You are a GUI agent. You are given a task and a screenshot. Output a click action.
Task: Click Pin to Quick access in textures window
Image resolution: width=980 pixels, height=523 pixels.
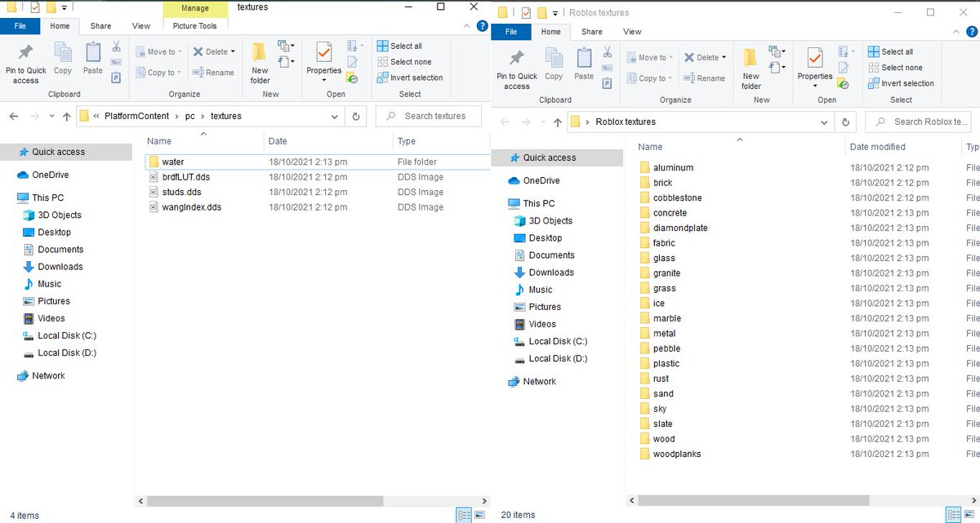pos(25,64)
